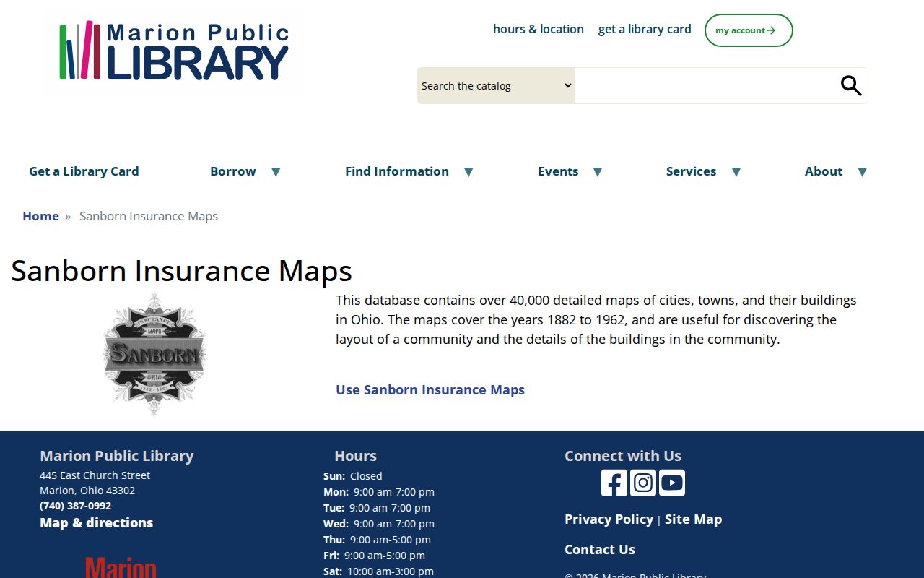Viewport: 924px width, 578px height.
Task: Open Get a Library Card in main navigation
Action: pyautogui.click(x=84, y=171)
